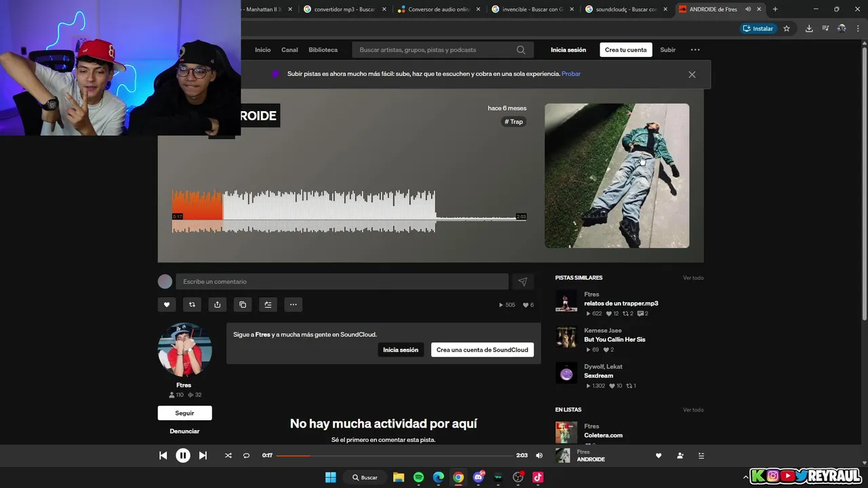Expand the system tray hidden icons chevron
The image size is (868, 488).
pos(746,477)
